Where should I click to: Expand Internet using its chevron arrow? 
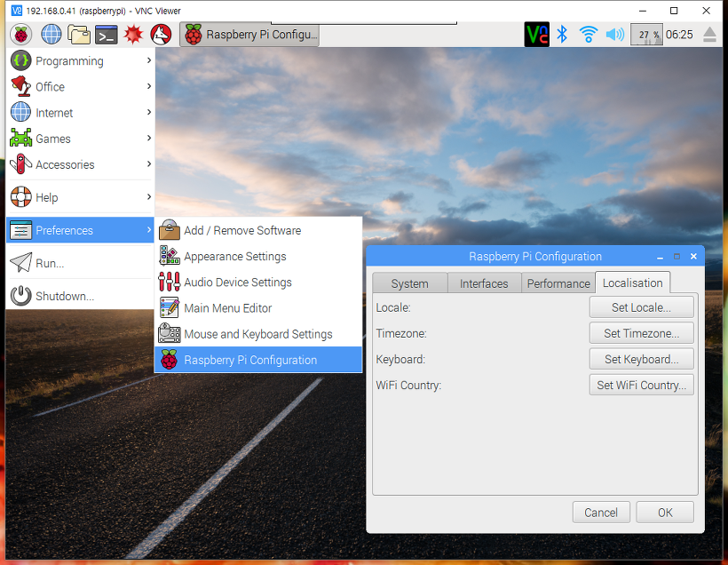[149, 112]
